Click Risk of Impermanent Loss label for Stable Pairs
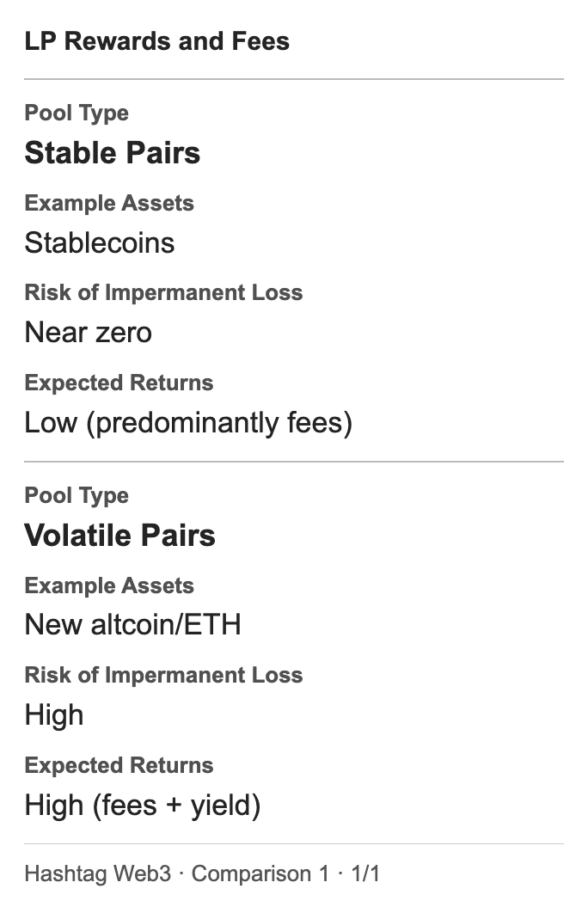 [163, 293]
